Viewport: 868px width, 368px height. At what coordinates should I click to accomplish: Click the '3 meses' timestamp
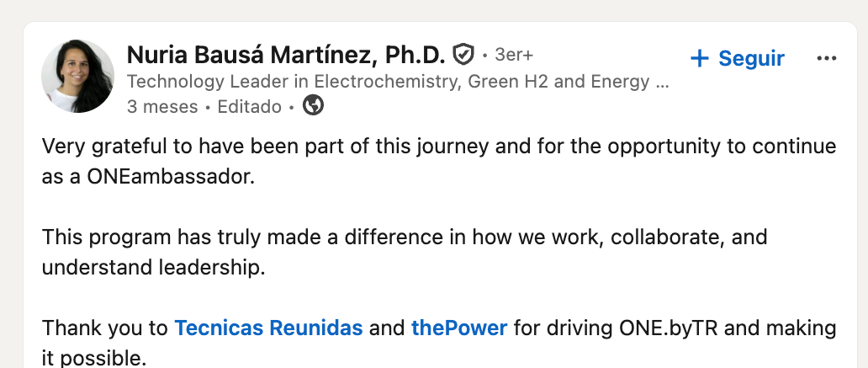[x=162, y=106]
